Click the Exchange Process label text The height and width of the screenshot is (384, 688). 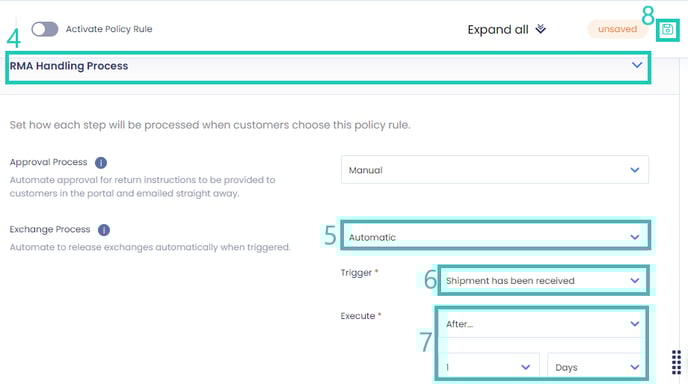point(50,230)
